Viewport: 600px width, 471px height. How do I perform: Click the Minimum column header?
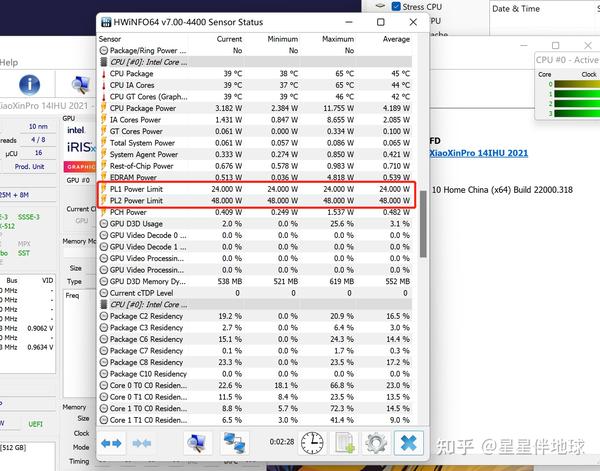[283, 39]
